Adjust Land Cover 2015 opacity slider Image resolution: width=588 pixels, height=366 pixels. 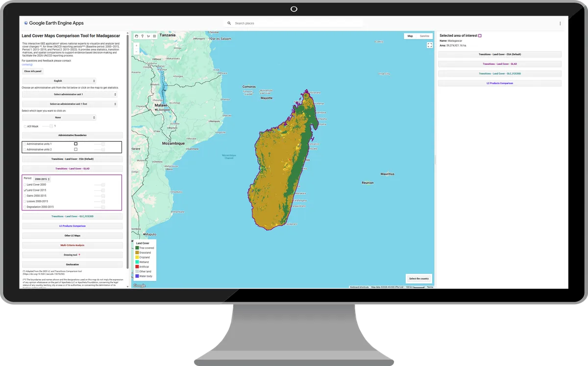(x=99, y=190)
